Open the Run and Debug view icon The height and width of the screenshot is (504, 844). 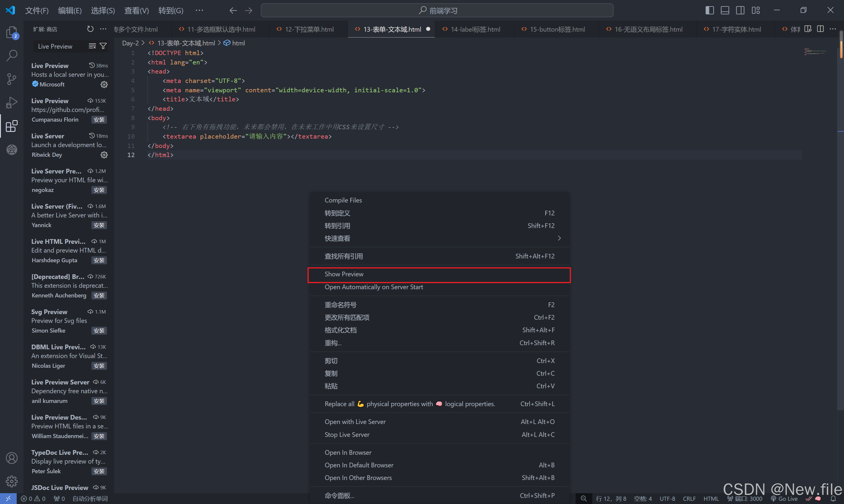[x=11, y=102]
